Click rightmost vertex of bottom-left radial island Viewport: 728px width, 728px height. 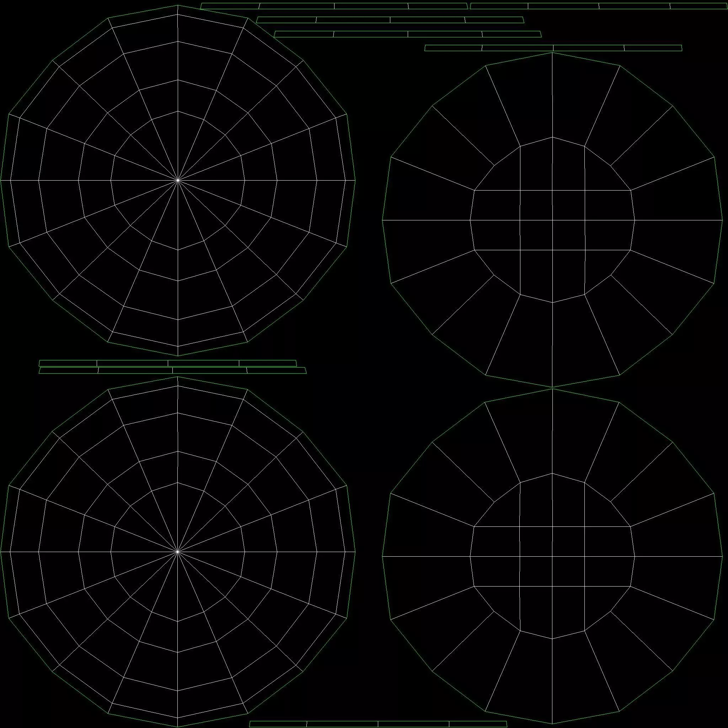pos(355,552)
